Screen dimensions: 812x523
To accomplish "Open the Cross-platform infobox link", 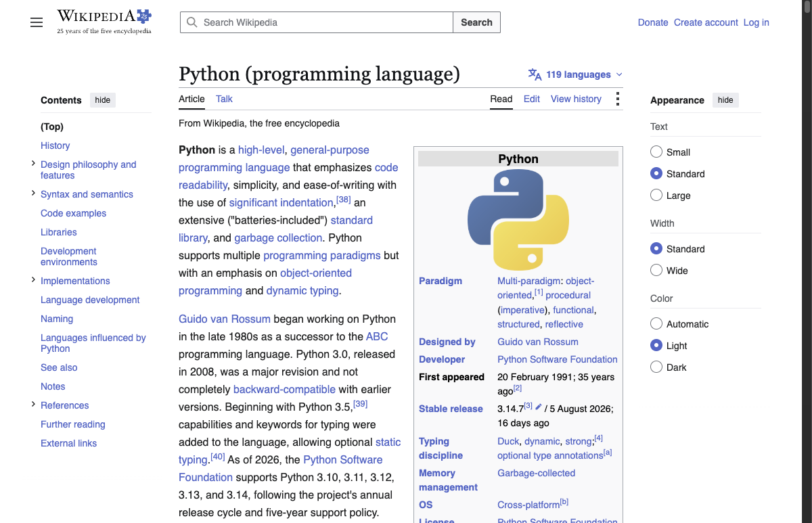I will point(528,505).
